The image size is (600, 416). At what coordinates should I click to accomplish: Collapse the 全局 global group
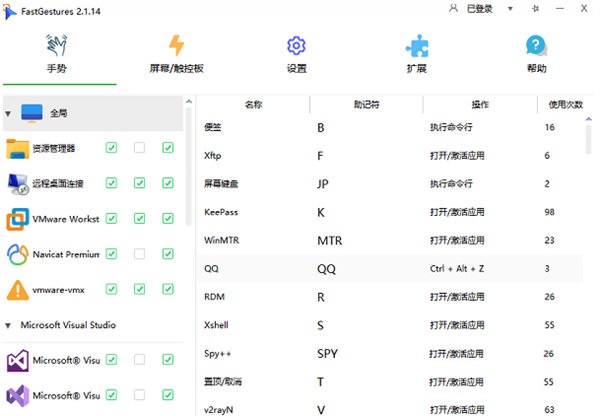click(8, 114)
